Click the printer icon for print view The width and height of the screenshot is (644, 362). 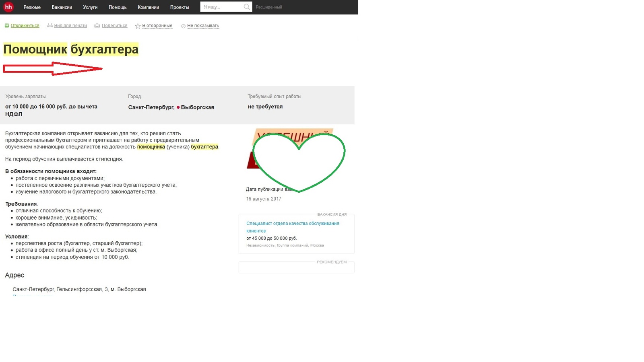(50, 25)
